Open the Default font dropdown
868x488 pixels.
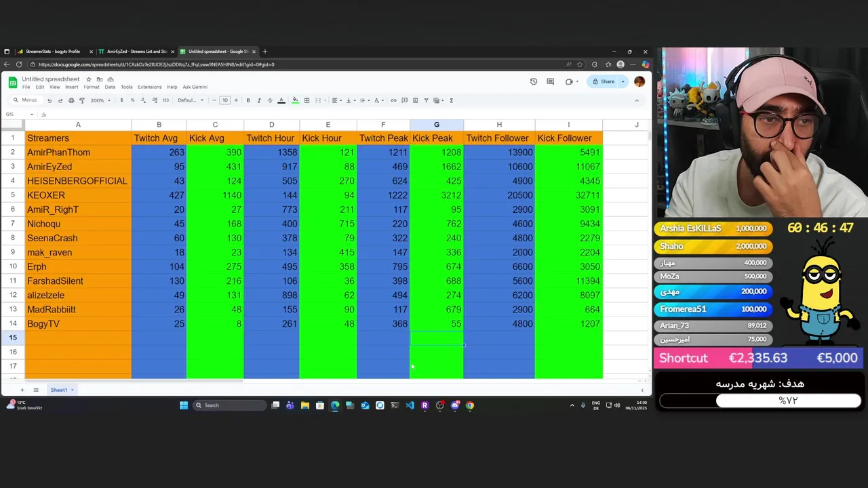[x=191, y=100]
